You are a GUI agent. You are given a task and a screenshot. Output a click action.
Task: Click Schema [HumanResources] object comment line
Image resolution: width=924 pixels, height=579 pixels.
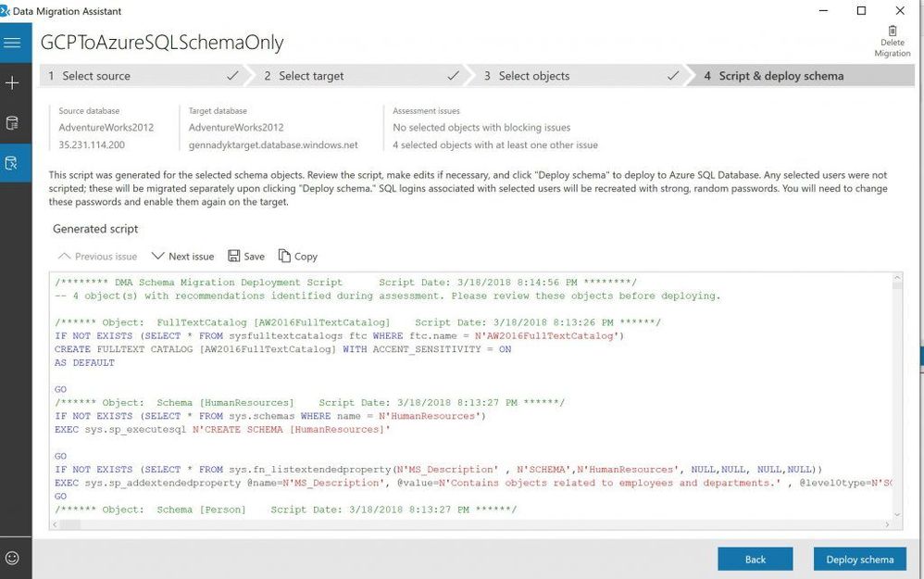pos(309,403)
